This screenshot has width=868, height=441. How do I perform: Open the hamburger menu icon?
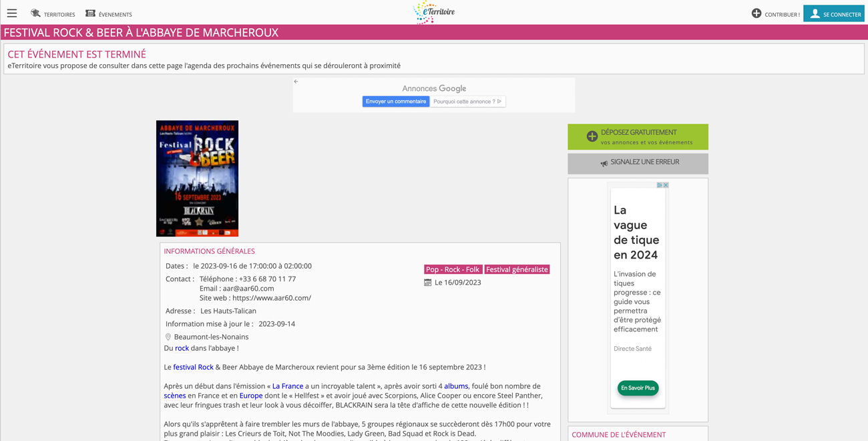[x=12, y=13]
